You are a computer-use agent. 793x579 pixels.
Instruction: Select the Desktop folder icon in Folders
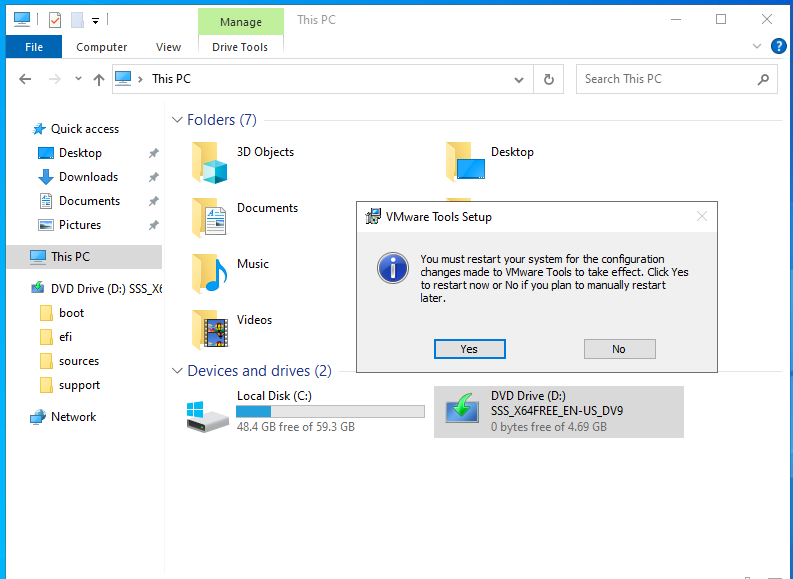(466, 161)
